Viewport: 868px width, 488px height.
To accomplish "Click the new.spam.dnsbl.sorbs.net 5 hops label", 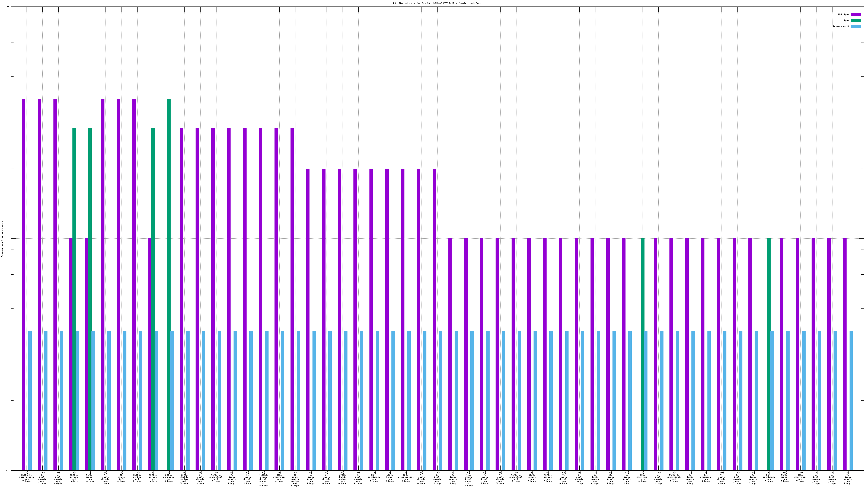I will [x=468, y=479].
